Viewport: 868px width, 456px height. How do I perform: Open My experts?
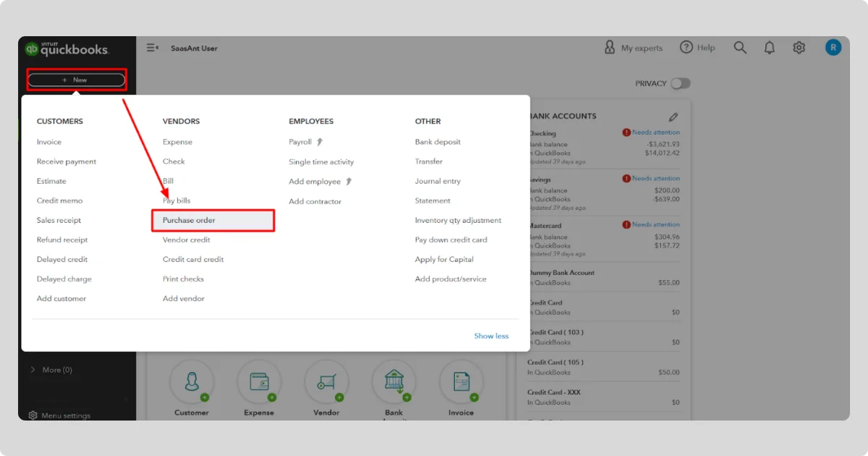point(634,48)
